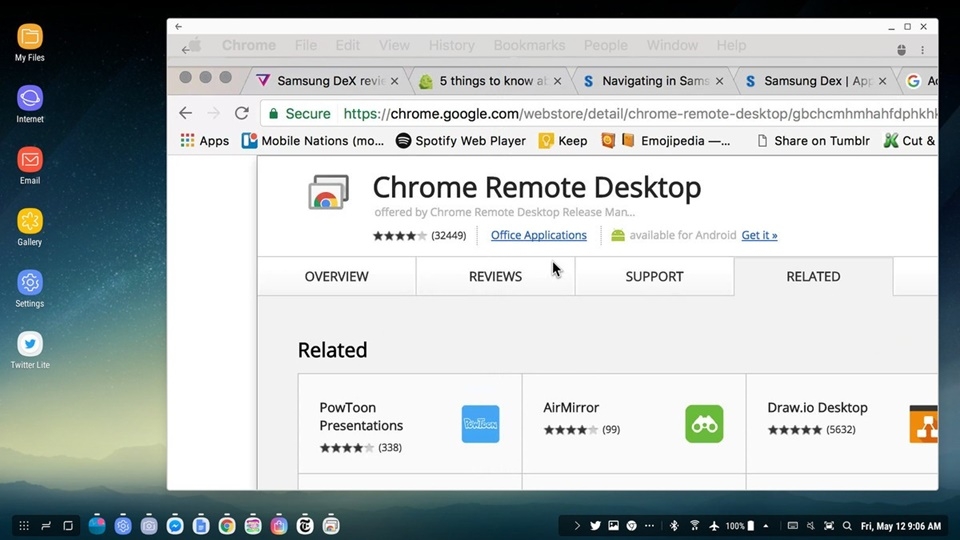
Task: Click the picture notification tray icon
Action: pos(613,525)
